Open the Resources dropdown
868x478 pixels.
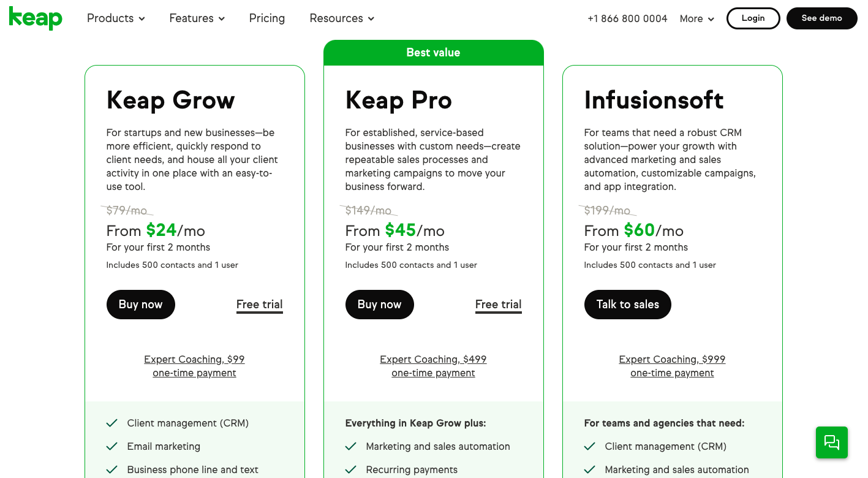[x=341, y=18]
